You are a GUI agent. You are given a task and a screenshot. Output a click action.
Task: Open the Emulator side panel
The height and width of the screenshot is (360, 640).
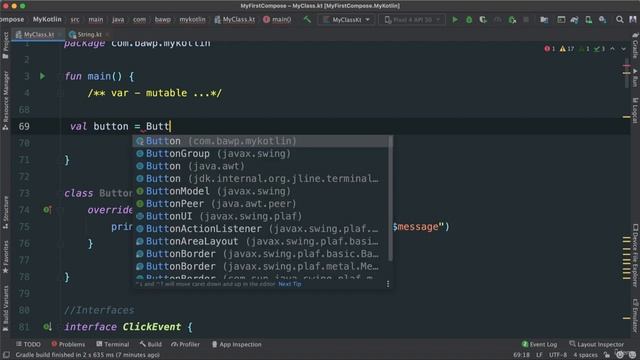(635, 315)
